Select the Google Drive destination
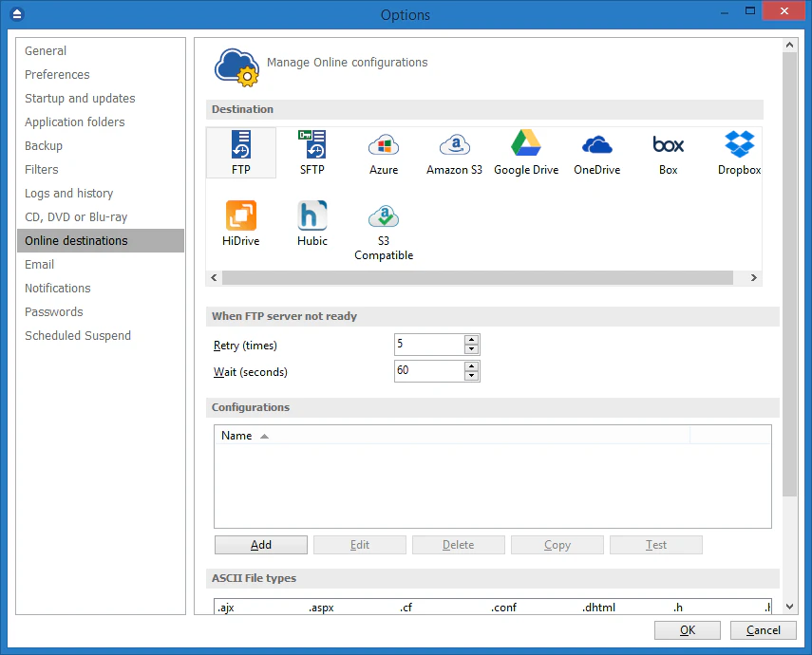Image resolution: width=812 pixels, height=655 pixels. point(526,152)
